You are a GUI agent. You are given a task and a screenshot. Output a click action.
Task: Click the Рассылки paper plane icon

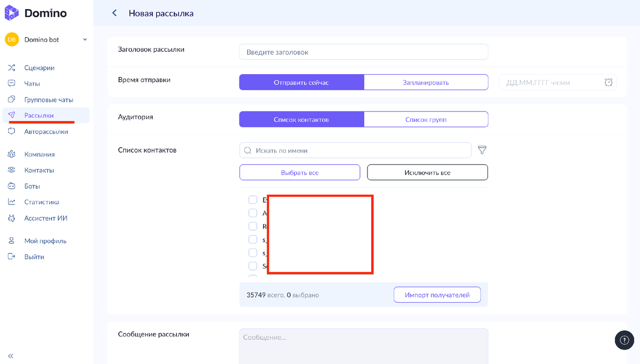point(12,115)
